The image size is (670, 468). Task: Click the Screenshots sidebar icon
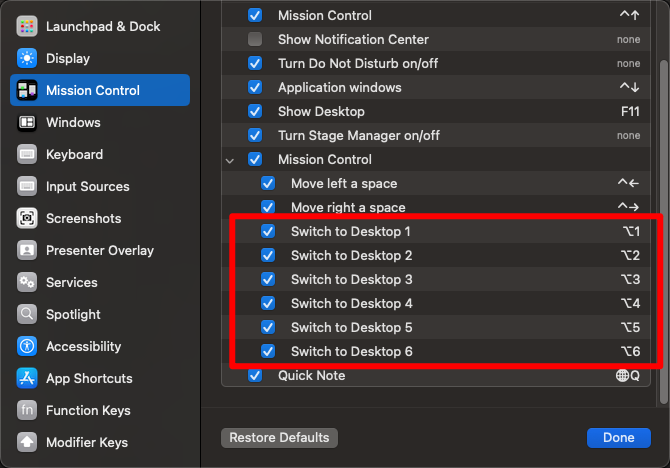27,218
